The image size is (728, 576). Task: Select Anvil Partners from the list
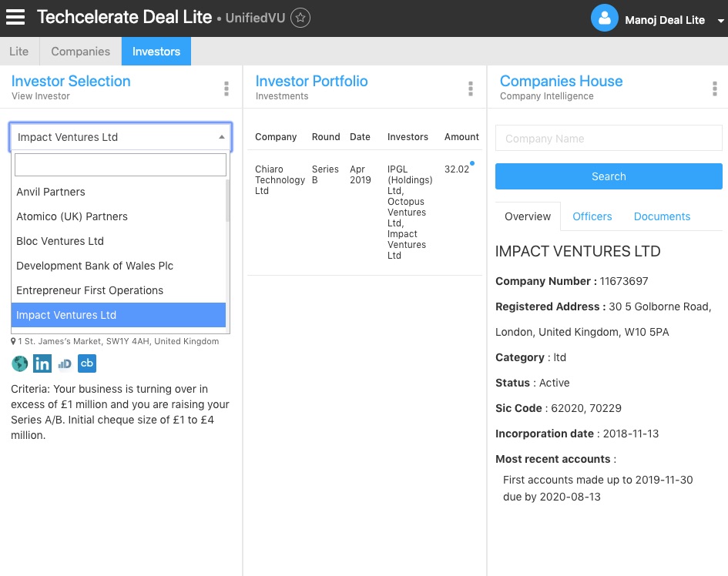point(51,192)
